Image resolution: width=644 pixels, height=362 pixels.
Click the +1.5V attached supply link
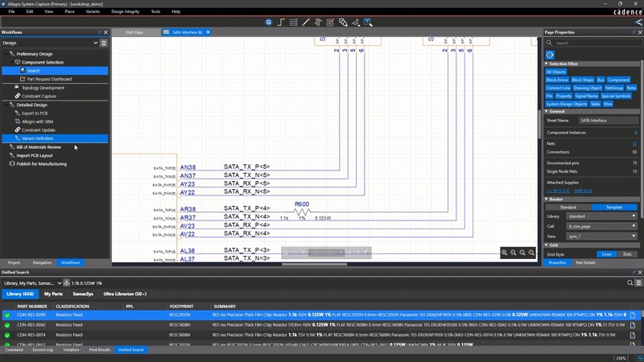click(x=558, y=191)
